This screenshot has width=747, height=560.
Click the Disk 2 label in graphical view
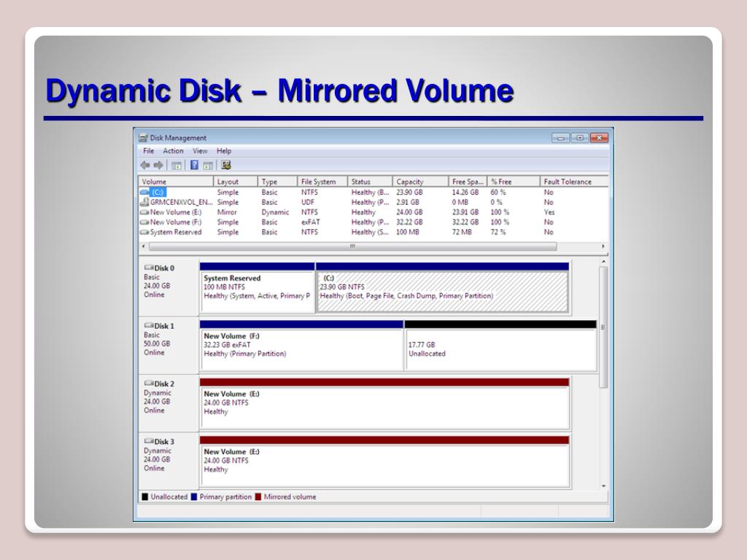pos(164,384)
